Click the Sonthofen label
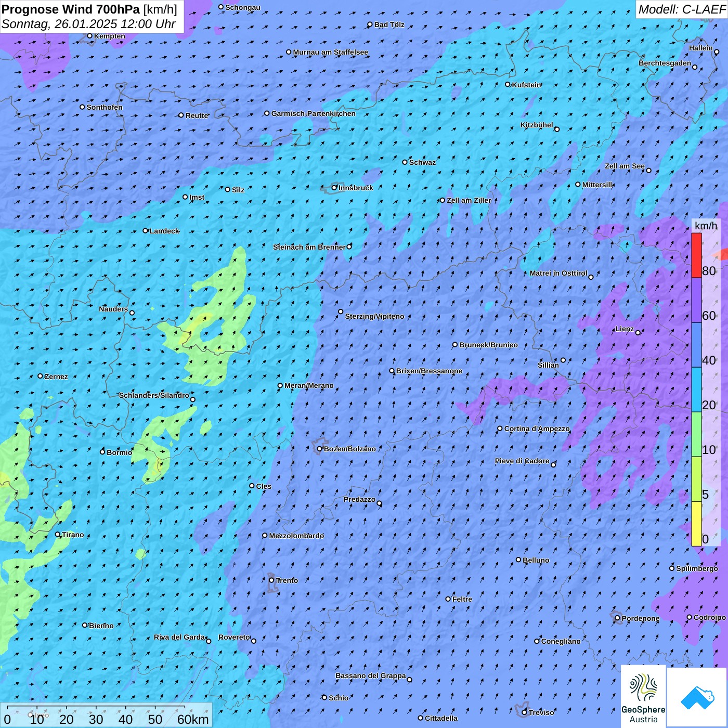Screen dimensions: 728x728 pos(105,107)
